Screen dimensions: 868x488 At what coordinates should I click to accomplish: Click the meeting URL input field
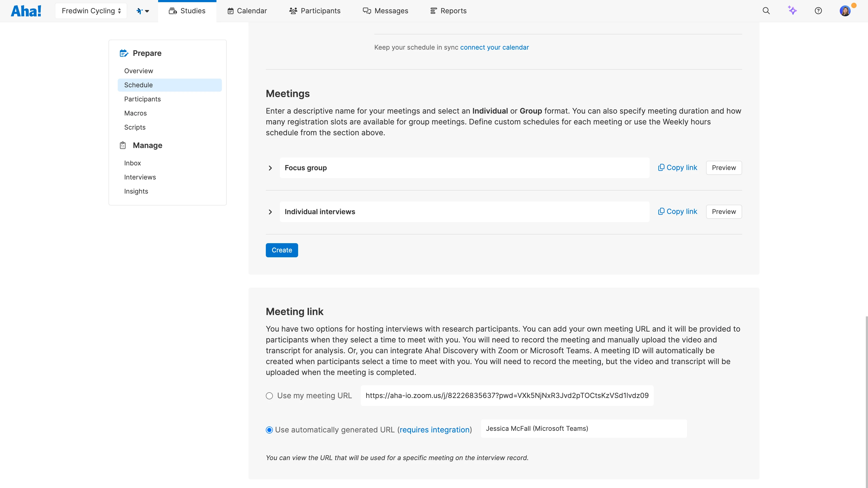coord(507,396)
